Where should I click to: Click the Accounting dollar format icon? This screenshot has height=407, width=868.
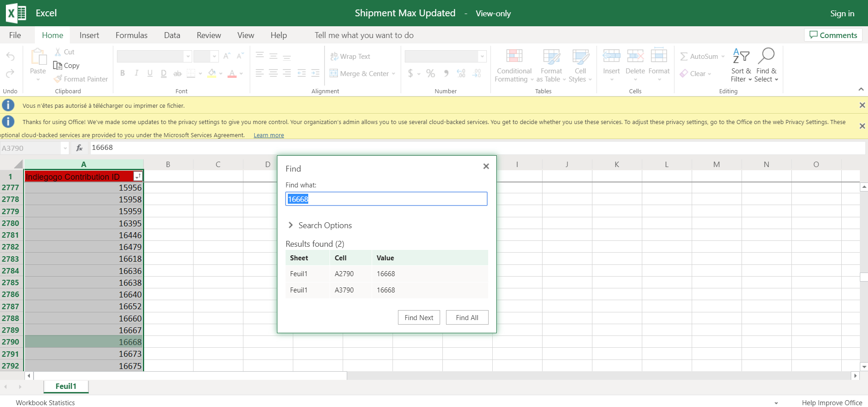410,73
